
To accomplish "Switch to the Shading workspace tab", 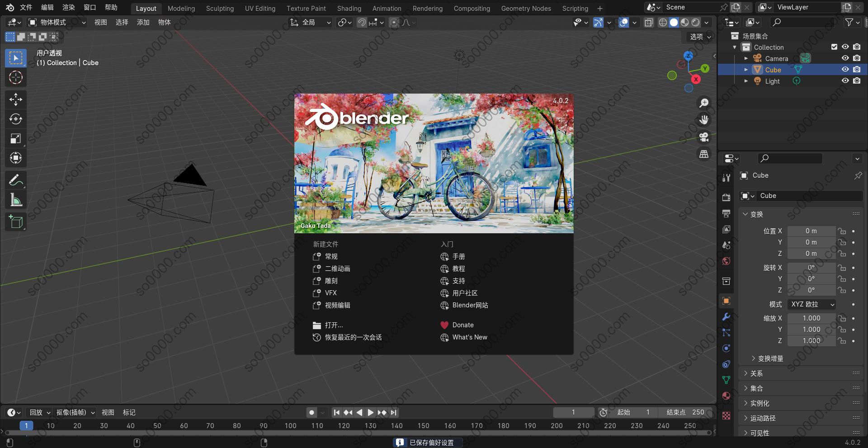I will coord(349,9).
